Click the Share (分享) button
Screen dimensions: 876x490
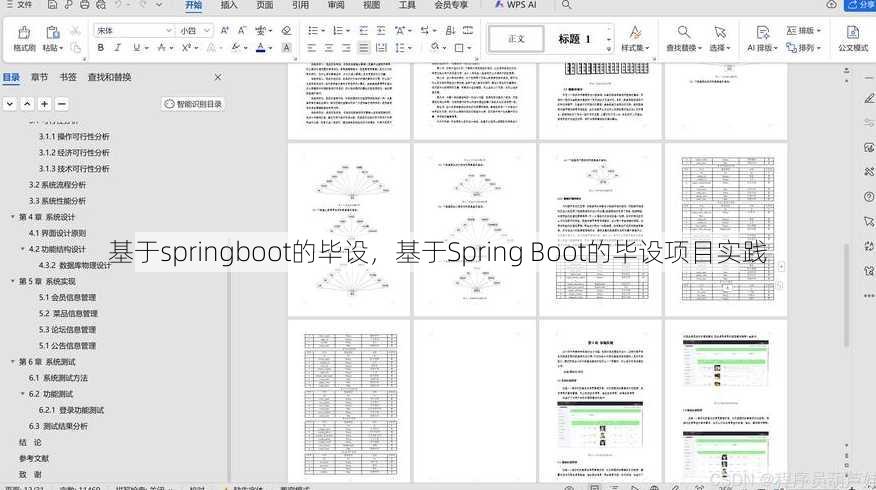(860, 4)
